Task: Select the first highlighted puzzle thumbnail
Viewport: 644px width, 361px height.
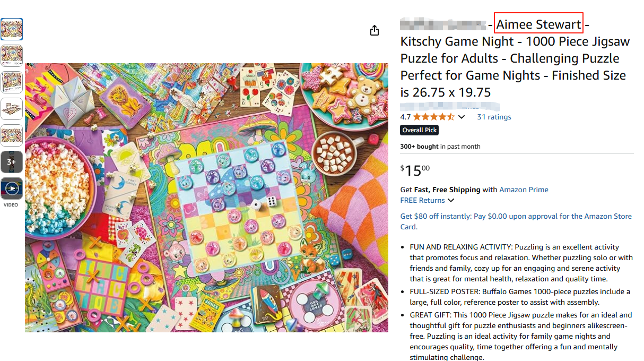Action: tap(12, 29)
